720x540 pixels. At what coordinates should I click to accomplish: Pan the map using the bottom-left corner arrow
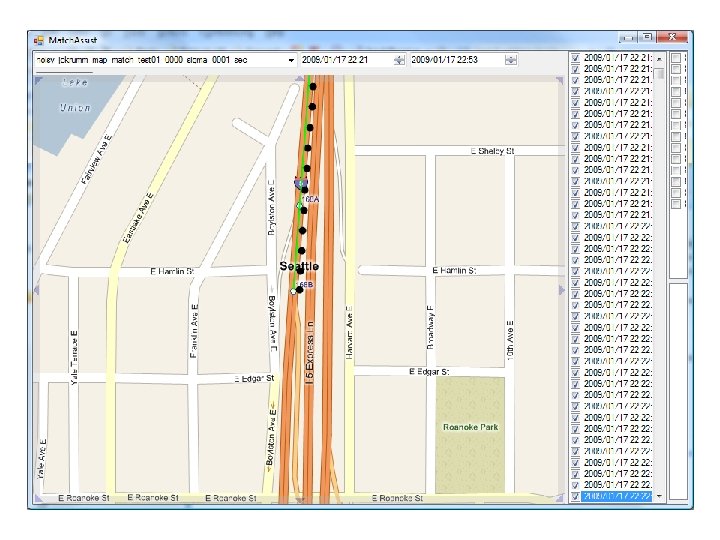[x=39, y=498]
